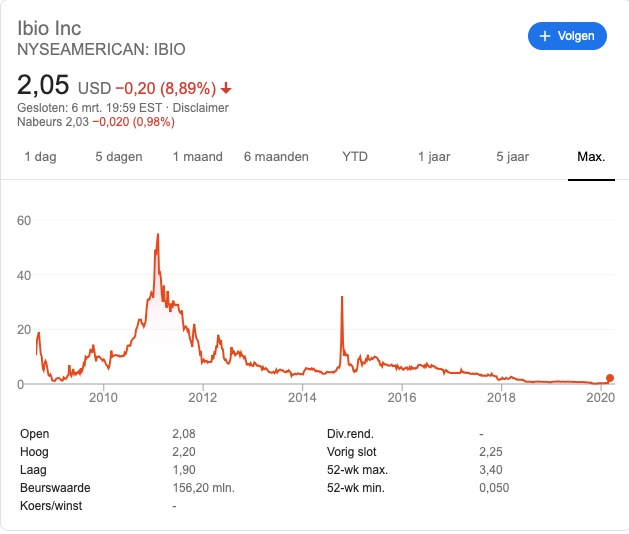Show the 1 maand chart
The width and height of the screenshot is (629, 534).
point(197,157)
